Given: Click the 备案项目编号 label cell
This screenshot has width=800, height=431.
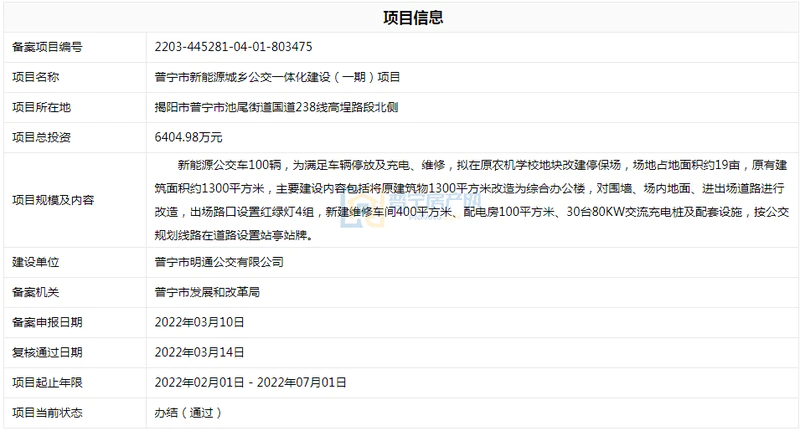Looking at the screenshot, I should [x=46, y=47].
